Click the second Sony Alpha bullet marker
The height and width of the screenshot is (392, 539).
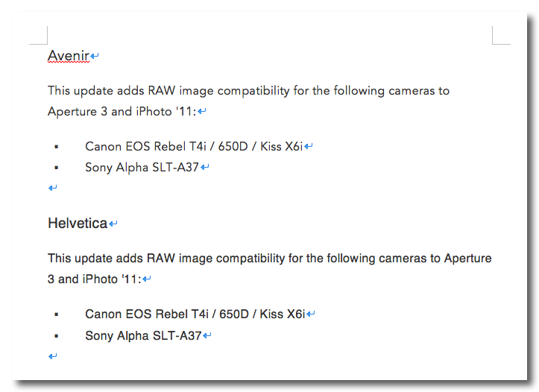[57, 336]
